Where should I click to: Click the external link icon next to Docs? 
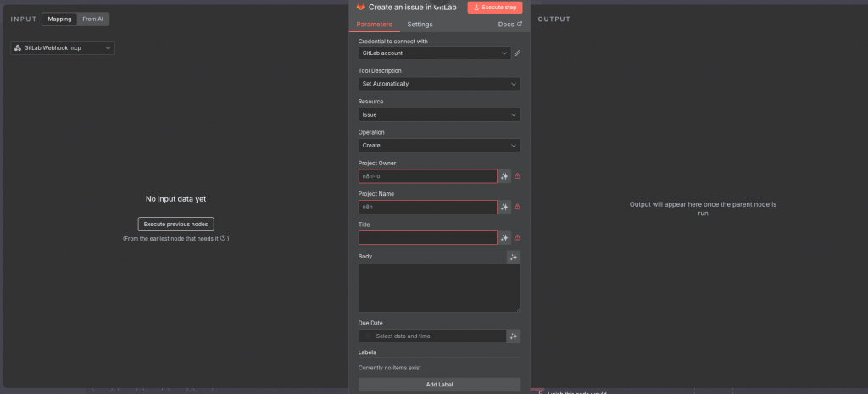[x=520, y=24]
